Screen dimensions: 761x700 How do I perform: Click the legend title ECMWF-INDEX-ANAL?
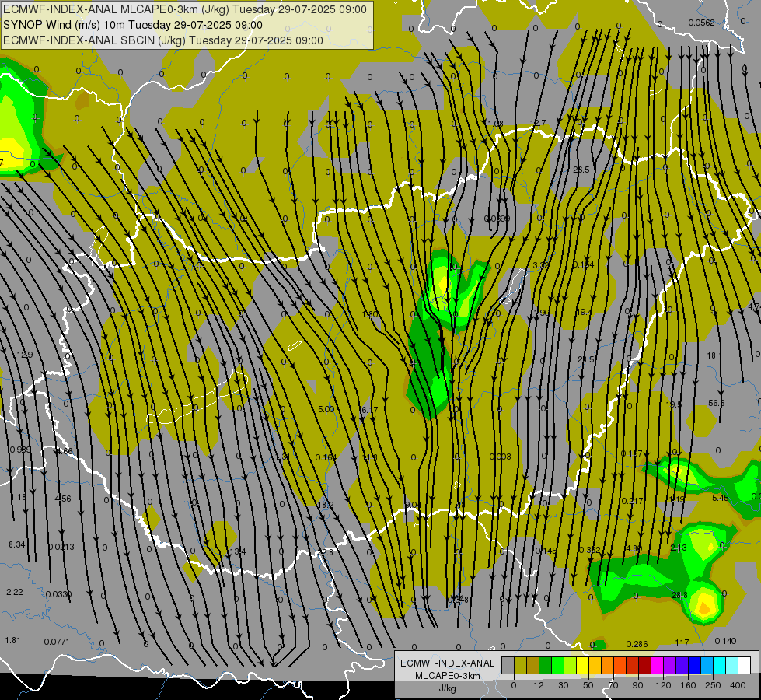tap(448, 663)
